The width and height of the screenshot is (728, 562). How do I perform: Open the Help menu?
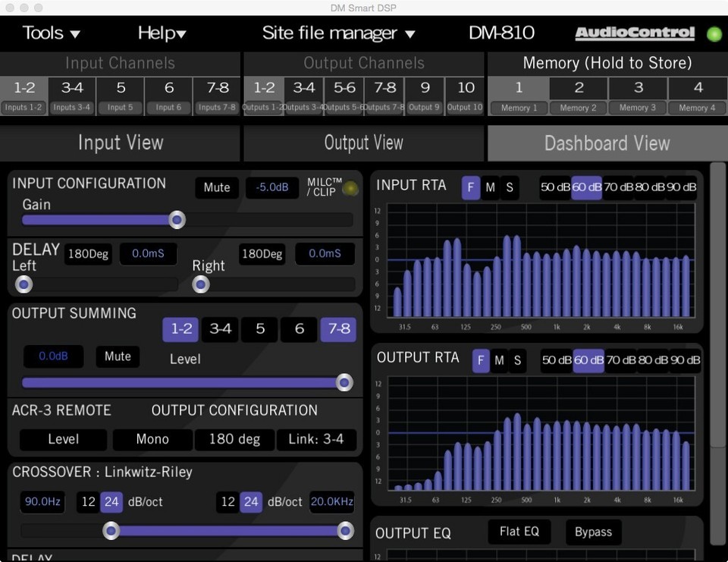(162, 33)
